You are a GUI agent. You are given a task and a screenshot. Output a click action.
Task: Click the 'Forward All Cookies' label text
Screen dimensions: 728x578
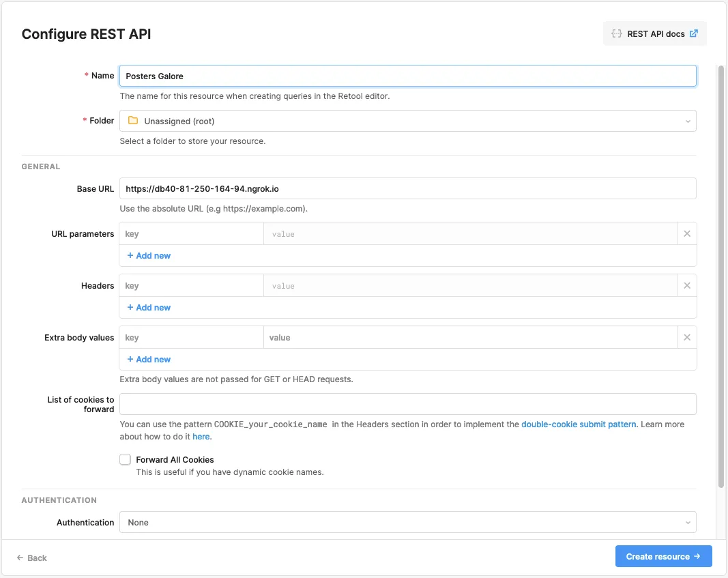[x=175, y=460]
